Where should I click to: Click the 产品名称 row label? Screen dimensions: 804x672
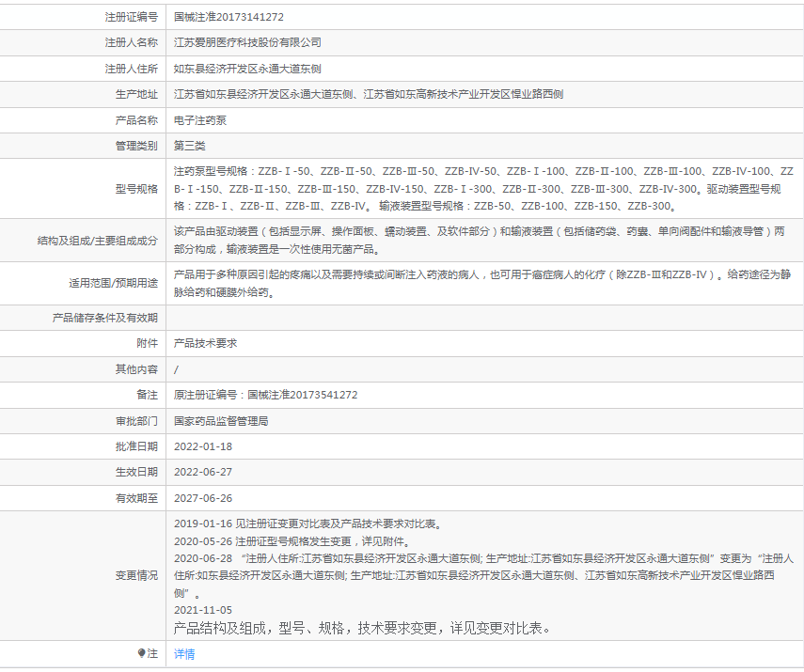[136, 120]
